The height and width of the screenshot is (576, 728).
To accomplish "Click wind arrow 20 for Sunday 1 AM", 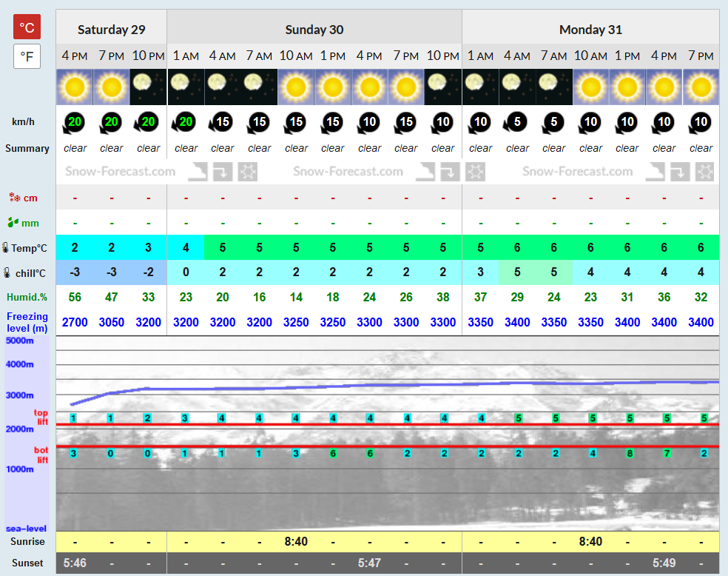I will (x=184, y=123).
